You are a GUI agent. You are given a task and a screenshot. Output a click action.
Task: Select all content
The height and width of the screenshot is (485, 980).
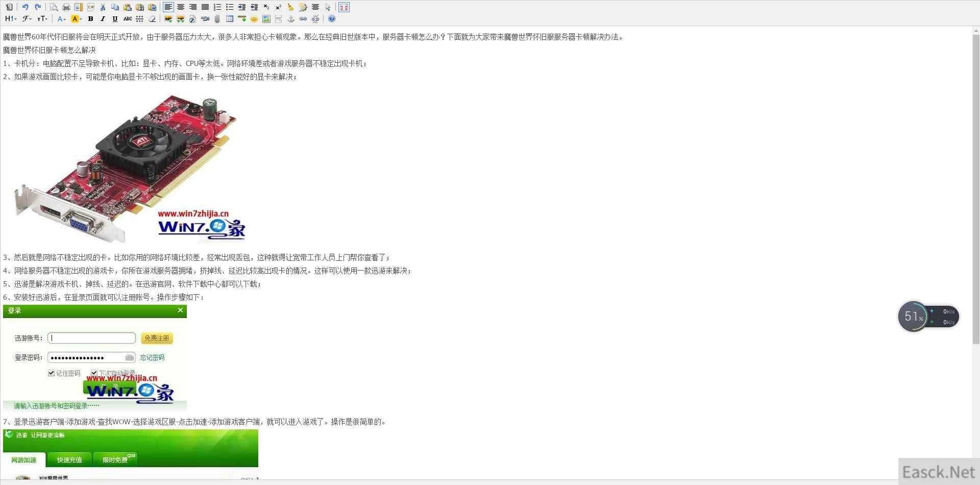(x=328, y=7)
